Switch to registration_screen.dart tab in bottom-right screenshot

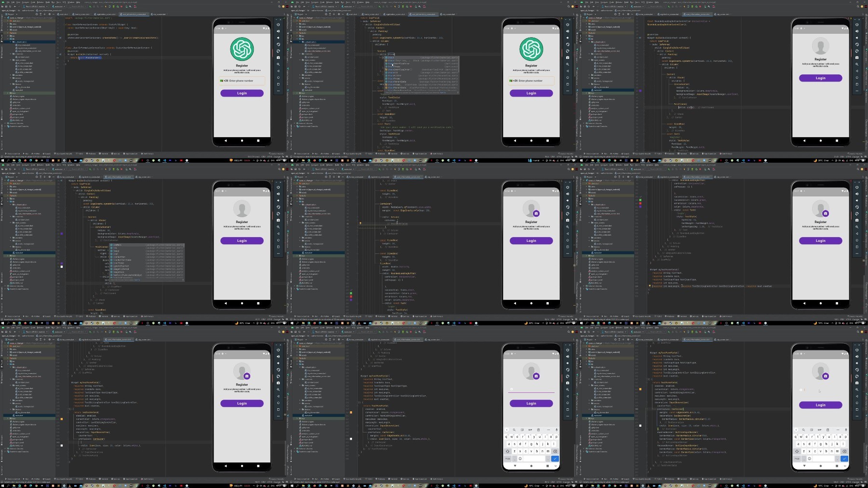(668, 339)
